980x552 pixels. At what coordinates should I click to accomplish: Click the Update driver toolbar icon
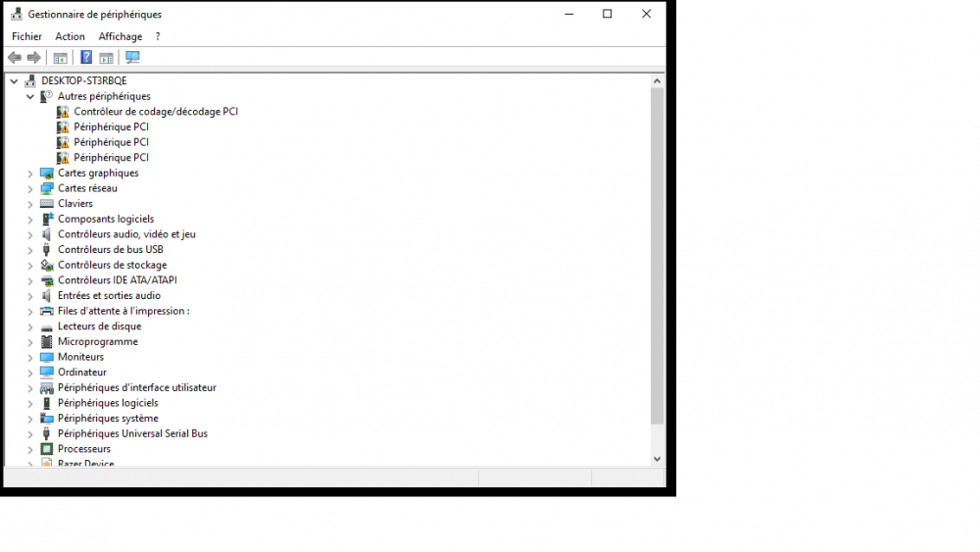106,58
